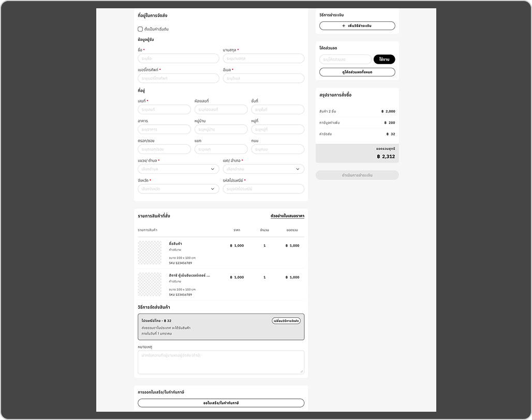Viewport: 532px width, 420px height.
Task: Click เปลี่ยนวิธีการจัดส่ง button
Action: click(x=286, y=321)
